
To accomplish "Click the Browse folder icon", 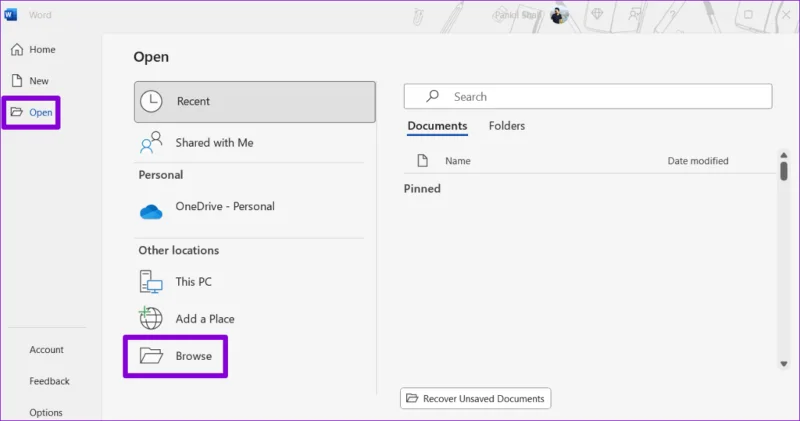I will click(151, 356).
